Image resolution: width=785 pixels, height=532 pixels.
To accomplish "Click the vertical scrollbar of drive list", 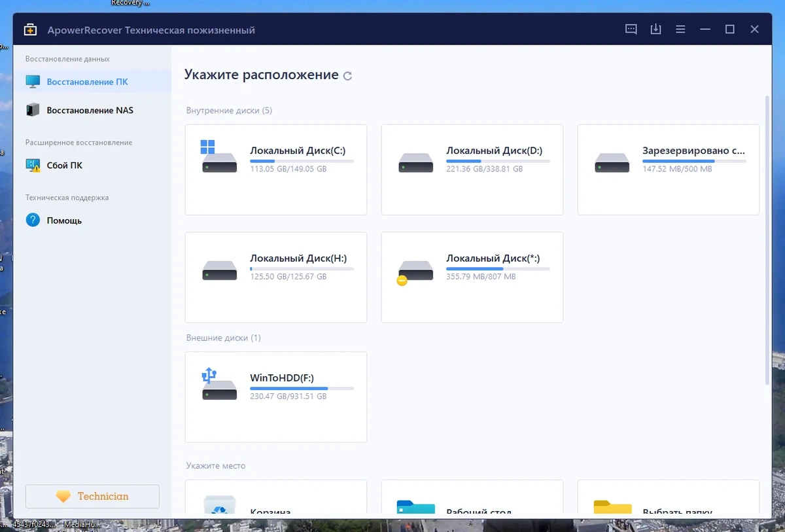I will coord(767,241).
